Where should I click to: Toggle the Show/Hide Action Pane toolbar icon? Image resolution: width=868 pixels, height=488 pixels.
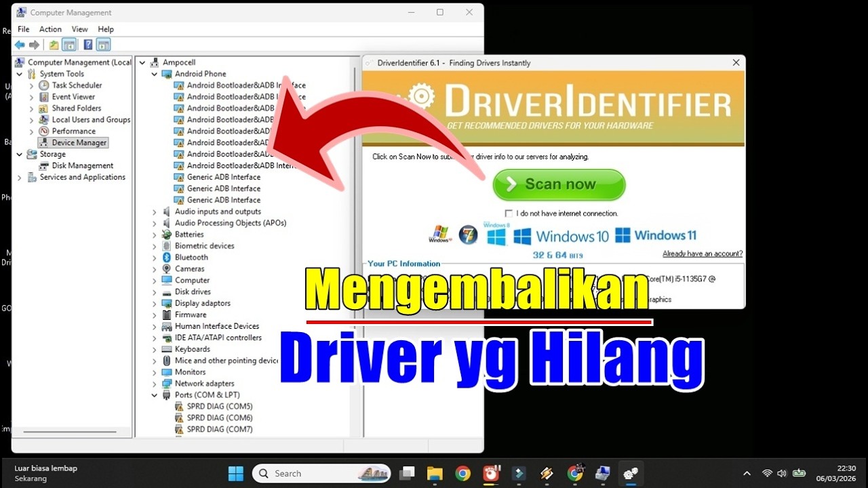pos(103,45)
